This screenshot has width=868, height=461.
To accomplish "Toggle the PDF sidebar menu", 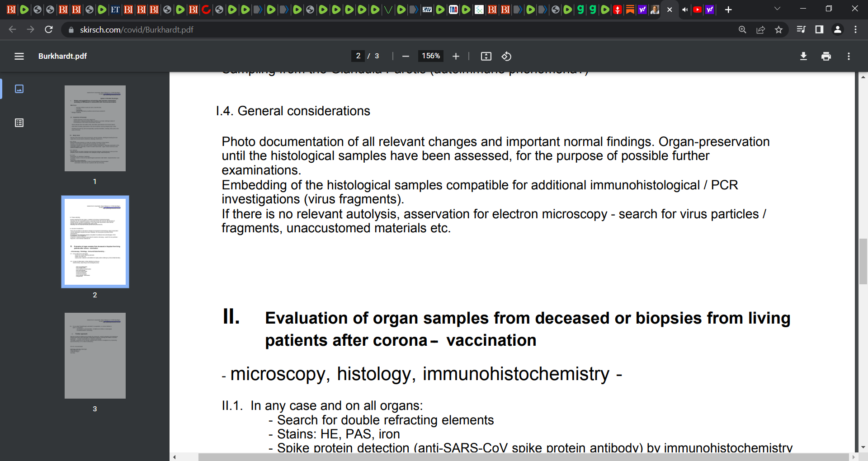I will click(x=19, y=56).
